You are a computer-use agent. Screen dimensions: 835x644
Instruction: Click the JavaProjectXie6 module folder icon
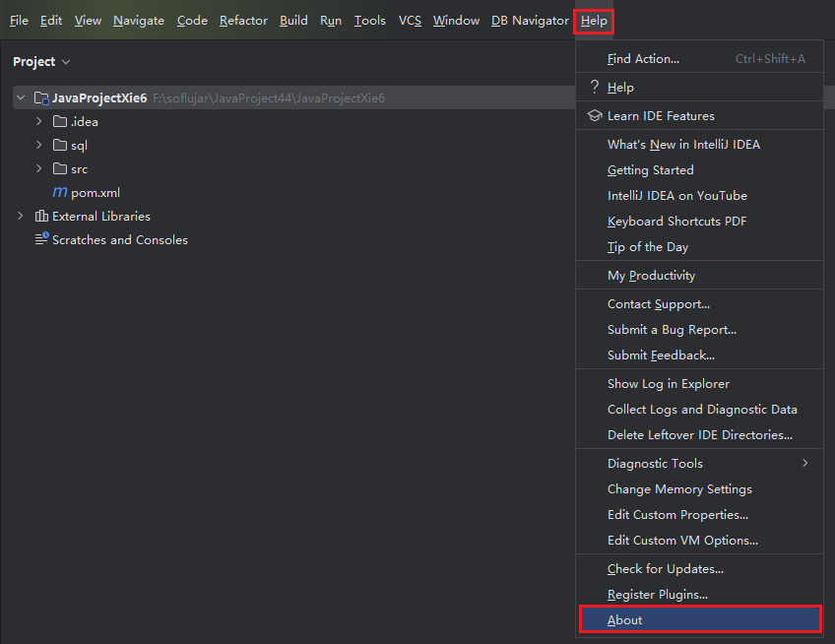[41, 98]
